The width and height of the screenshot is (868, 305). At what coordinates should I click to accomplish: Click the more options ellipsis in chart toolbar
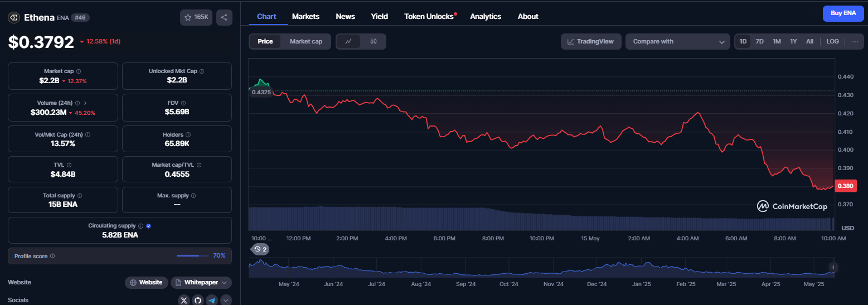(x=855, y=41)
